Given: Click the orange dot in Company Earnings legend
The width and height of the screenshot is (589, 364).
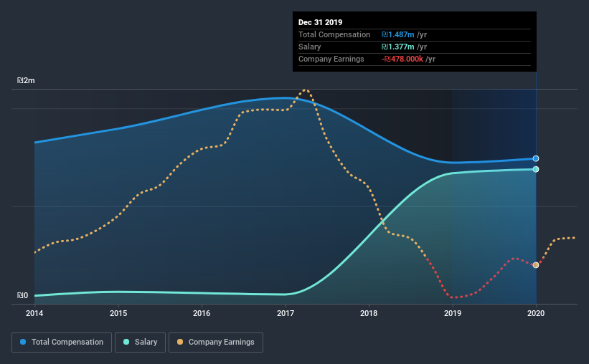Looking at the screenshot, I should pyautogui.click(x=180, y=342).
